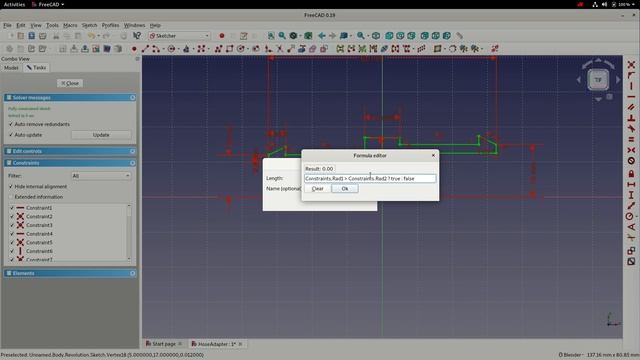Screen dimensions: 640x360
Task: Click Clear in the Formula editor
Action: tap(318, 189)
